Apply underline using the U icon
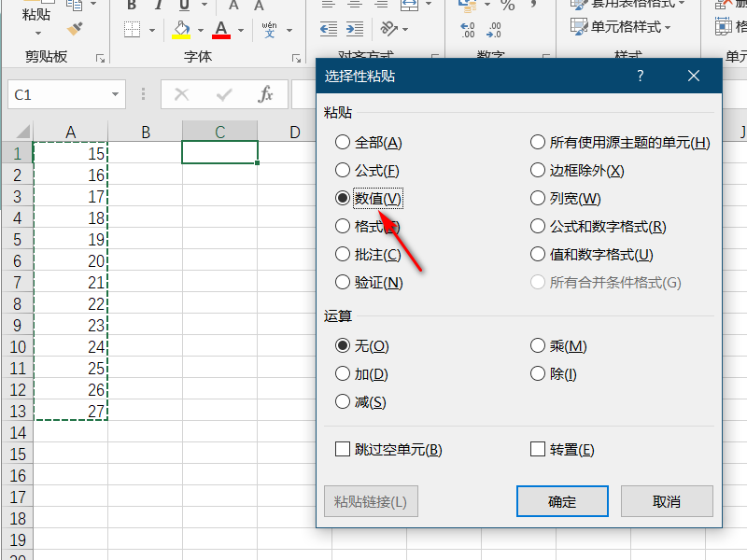Viewport: 747px width, 560px height. coord(184,6)
